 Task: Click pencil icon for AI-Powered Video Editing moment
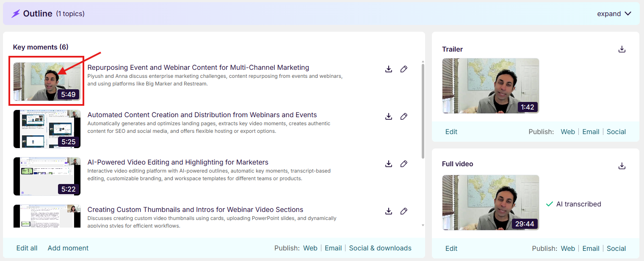(x=404, y=164)
